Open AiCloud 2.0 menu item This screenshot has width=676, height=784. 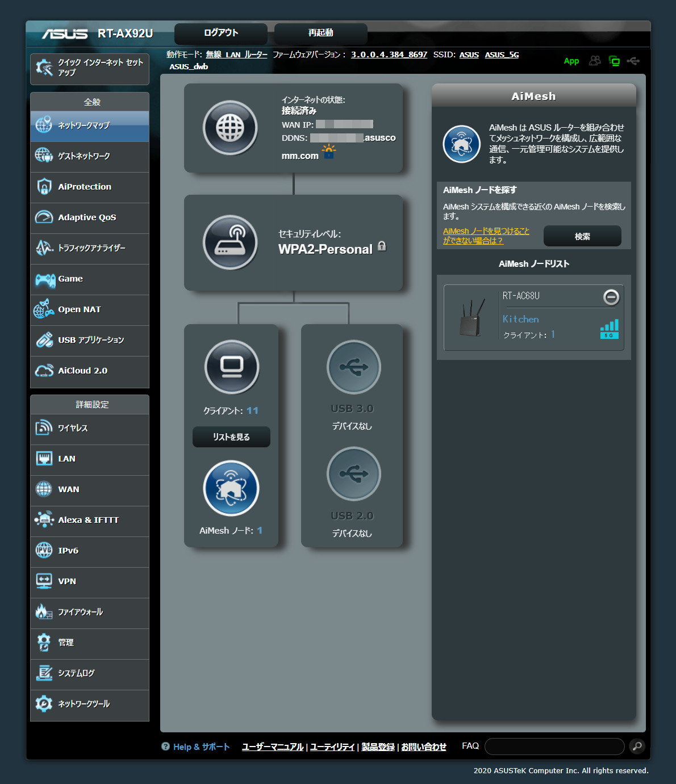pos(90,371)
